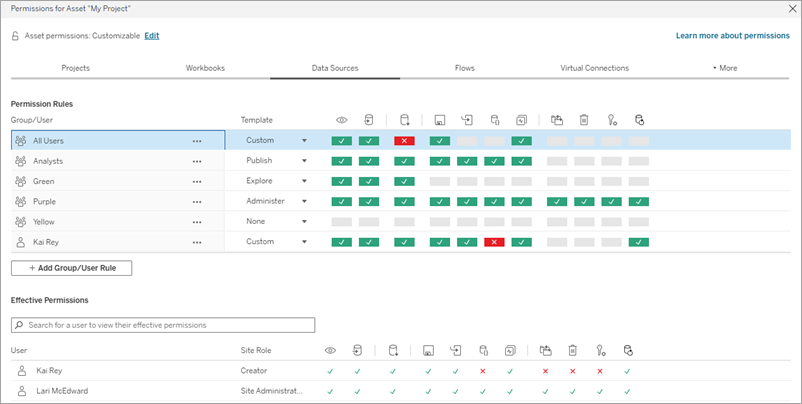Open Template dropdown for Analysts showing Publish

pos(304,161)
